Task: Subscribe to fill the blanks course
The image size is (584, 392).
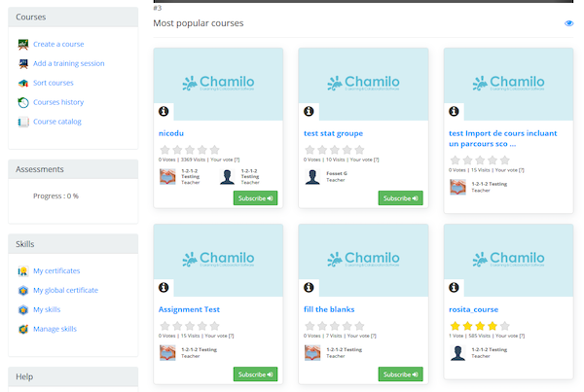Action: 401,374
